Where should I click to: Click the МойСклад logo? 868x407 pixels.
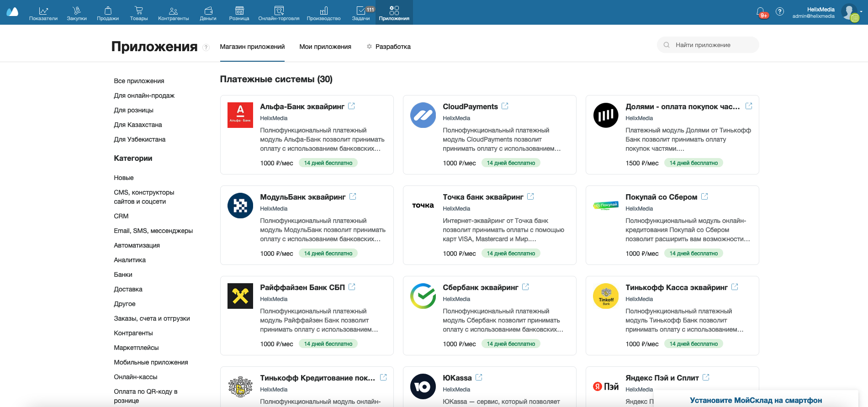point(12,12)
